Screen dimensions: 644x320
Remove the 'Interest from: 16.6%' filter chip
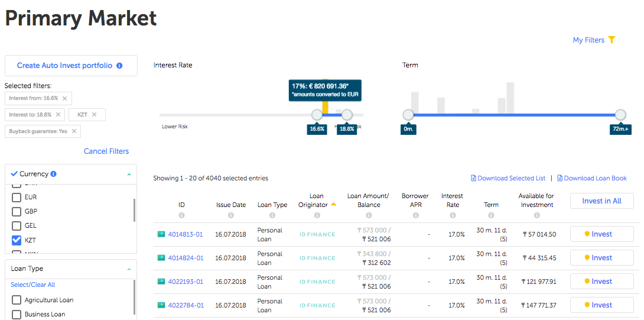click(64, 98)
